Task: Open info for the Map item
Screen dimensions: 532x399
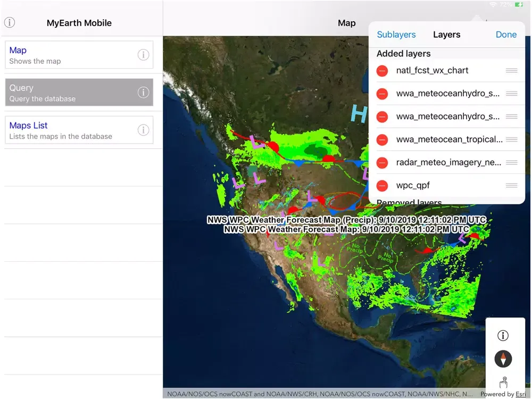Action: (x=143, y=55)
